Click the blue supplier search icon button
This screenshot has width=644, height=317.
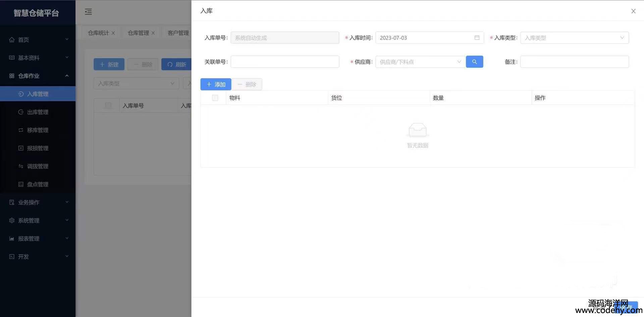(x=474, y=62)
